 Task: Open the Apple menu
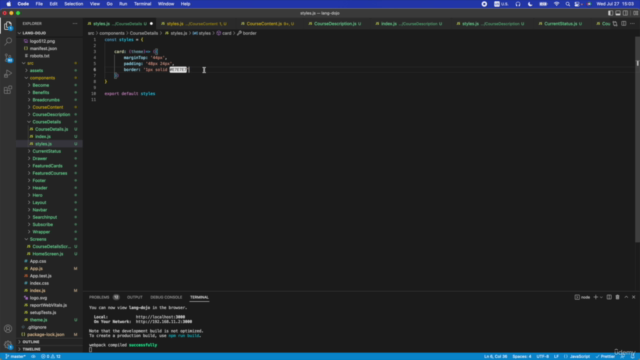coord(9,4)
